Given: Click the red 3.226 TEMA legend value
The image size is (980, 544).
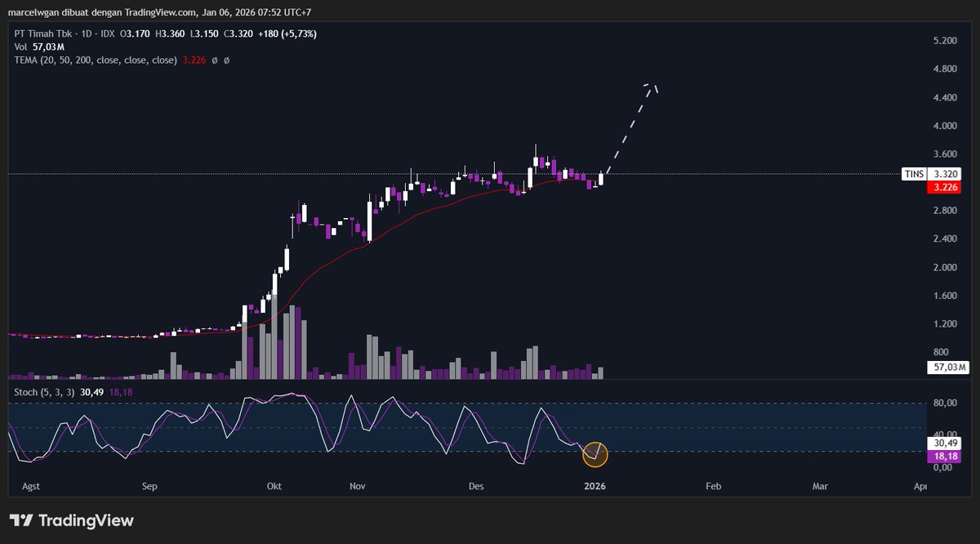Looking at the screenshot, I should click(194, 60).
